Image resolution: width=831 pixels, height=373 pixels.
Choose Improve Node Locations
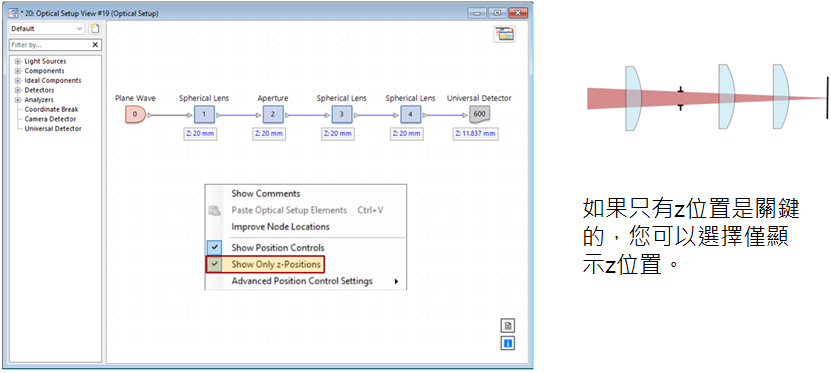(x=280, y=227)
